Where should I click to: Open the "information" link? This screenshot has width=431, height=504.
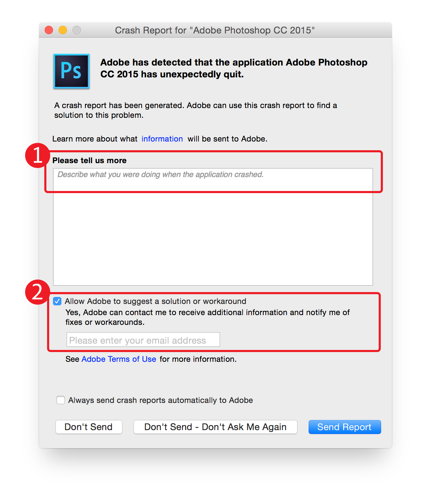pos(162,139)
